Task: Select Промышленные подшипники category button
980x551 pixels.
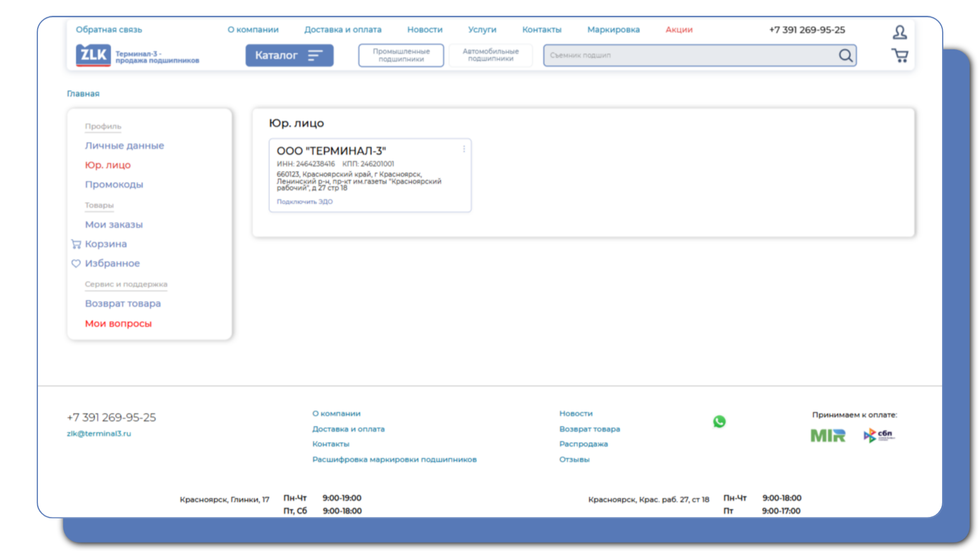Action: coord(401,55)
